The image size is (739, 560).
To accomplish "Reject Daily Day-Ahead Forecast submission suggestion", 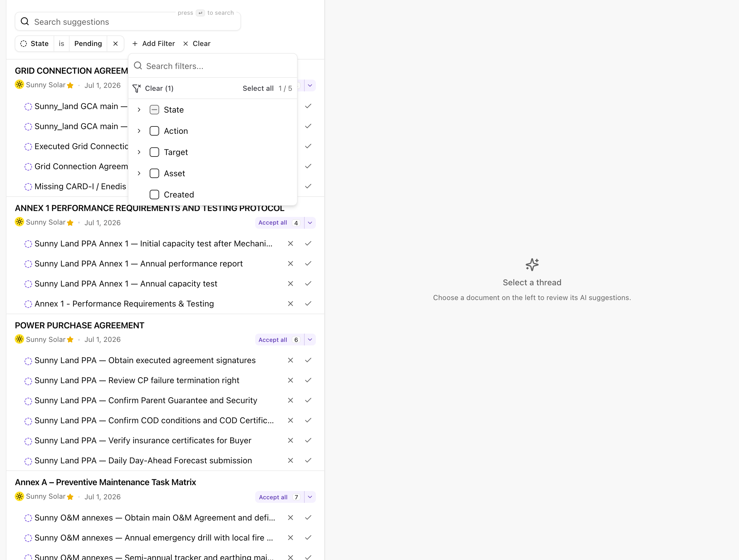I will (x=290, y=460).
